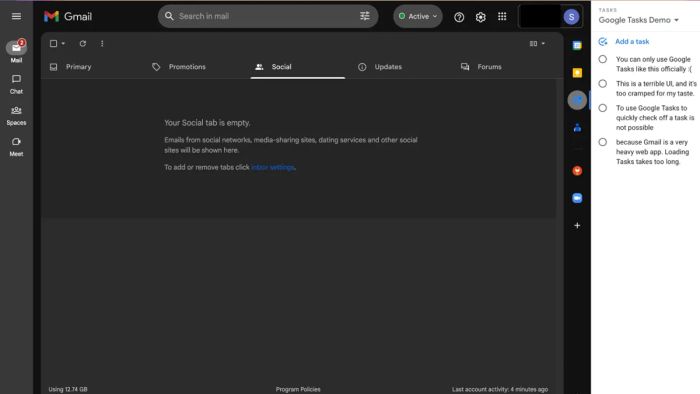Open task text 'To use Google Tasks to quickly'
700x394 pixels.
tap(655, 118)
